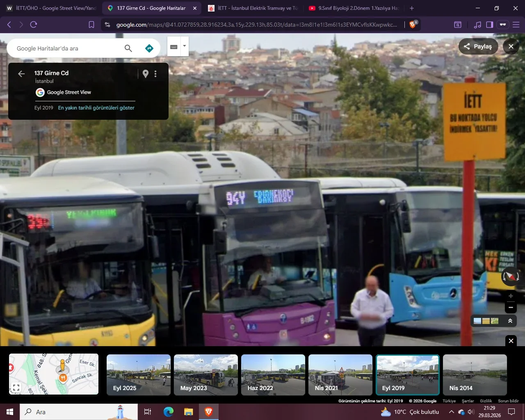Image resolution: width=525 pixels, height=420 pixels.
Task: Toggle the on-screen keyboard input tool
Action: click(x=174, y=47)
